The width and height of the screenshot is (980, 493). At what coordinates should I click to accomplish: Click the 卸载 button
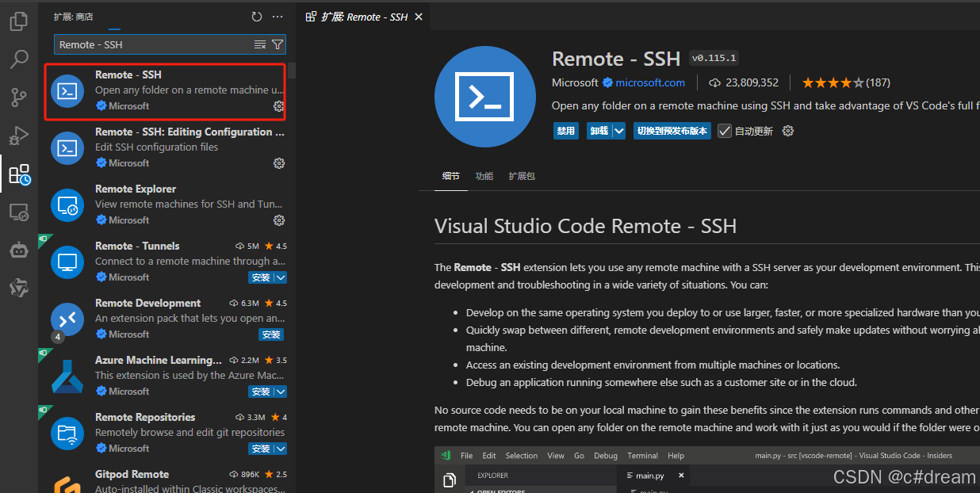598,131
